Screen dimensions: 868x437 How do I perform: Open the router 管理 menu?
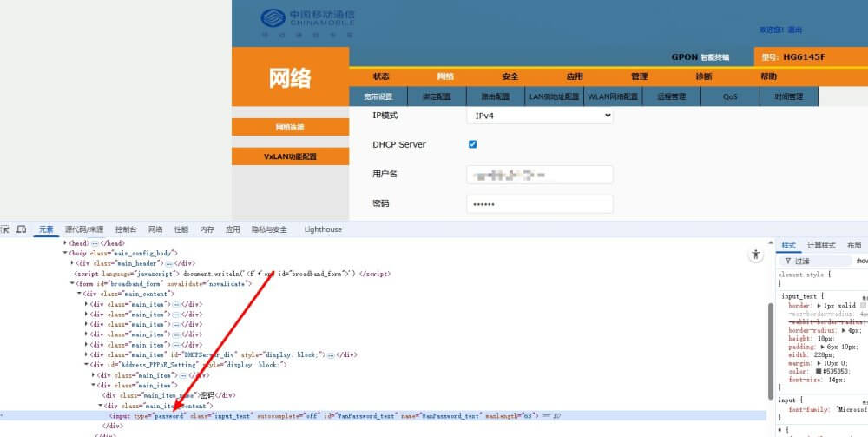tap(639, 76)
